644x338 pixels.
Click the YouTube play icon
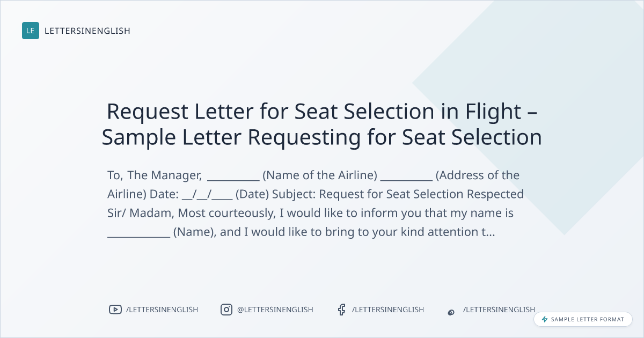click(115, 310)
